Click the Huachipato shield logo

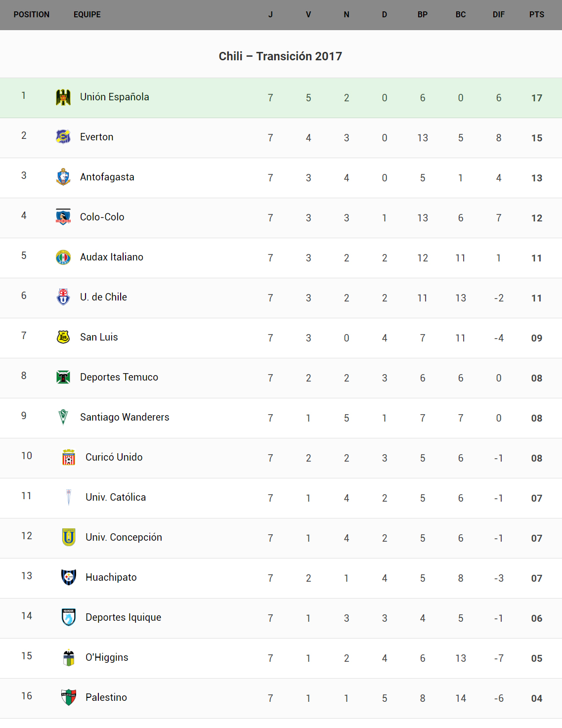[x=69, y=577]
